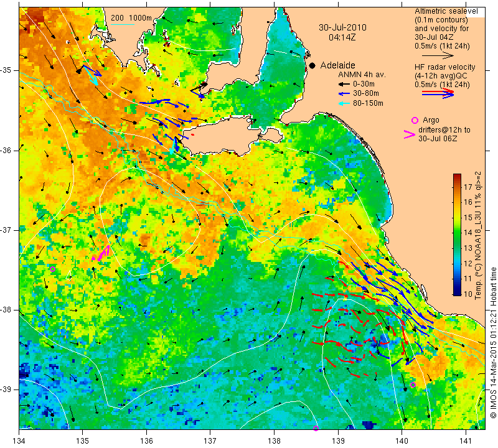The image size is (498, 448).
Task: Click the Argo float marker near 134.5, -37.5
Action: pyautogui.click(x=53, y=269)
